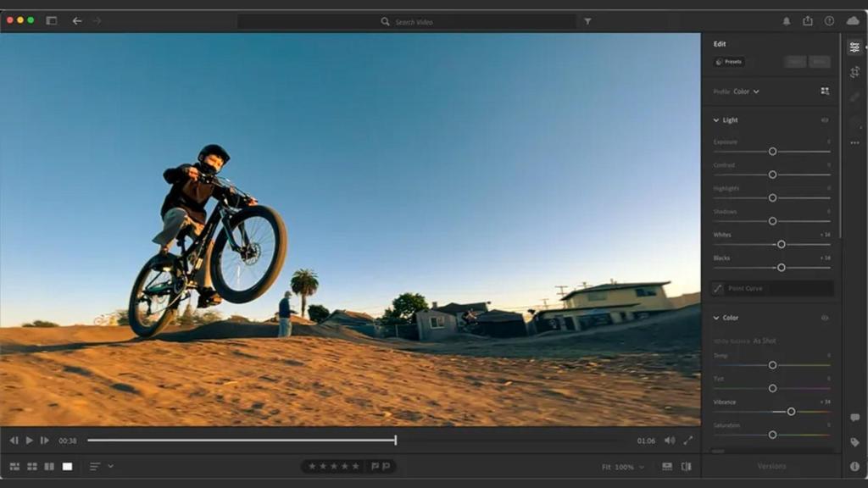Mute the video with the speaker icon

tap(669, 441)
